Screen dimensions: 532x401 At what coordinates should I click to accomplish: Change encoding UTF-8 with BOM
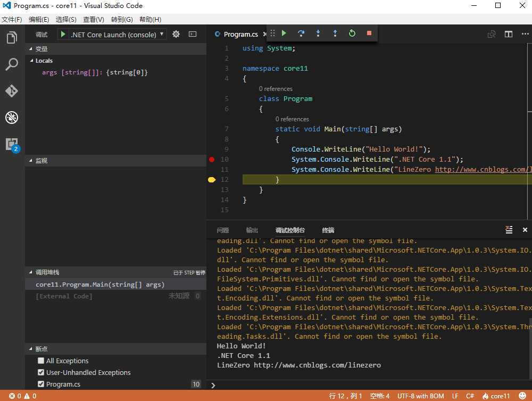click(420, 396)
